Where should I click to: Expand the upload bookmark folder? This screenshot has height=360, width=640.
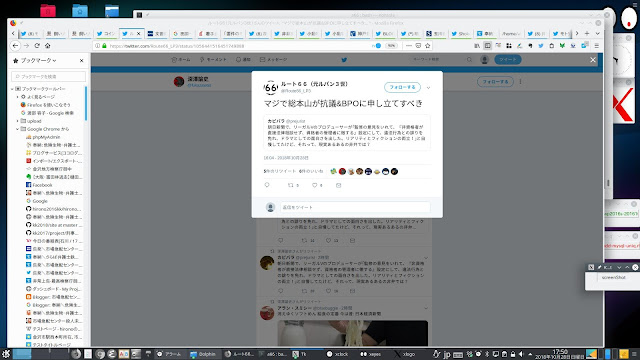tap(18, 121)
